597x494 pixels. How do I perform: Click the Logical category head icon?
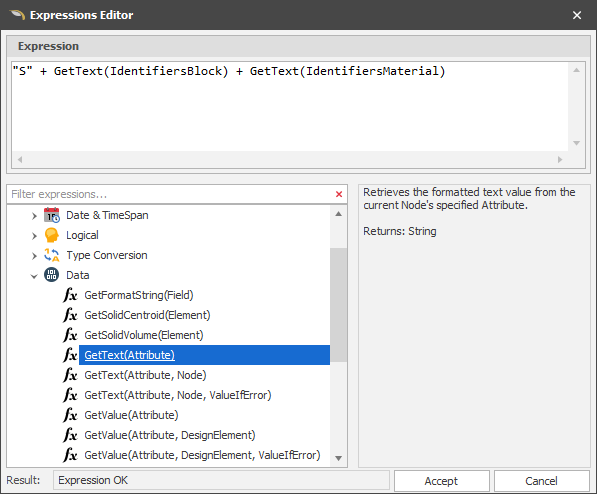coord(51,235)
